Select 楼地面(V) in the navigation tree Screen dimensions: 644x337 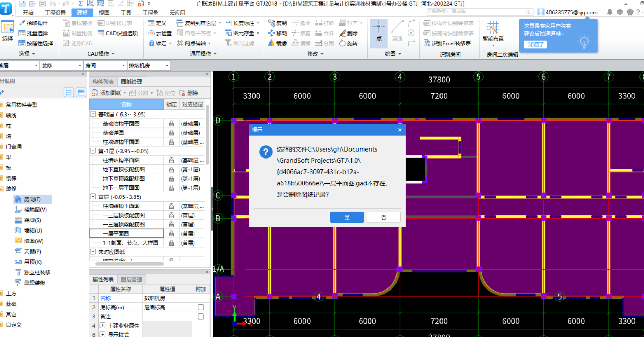click(31, 210)
